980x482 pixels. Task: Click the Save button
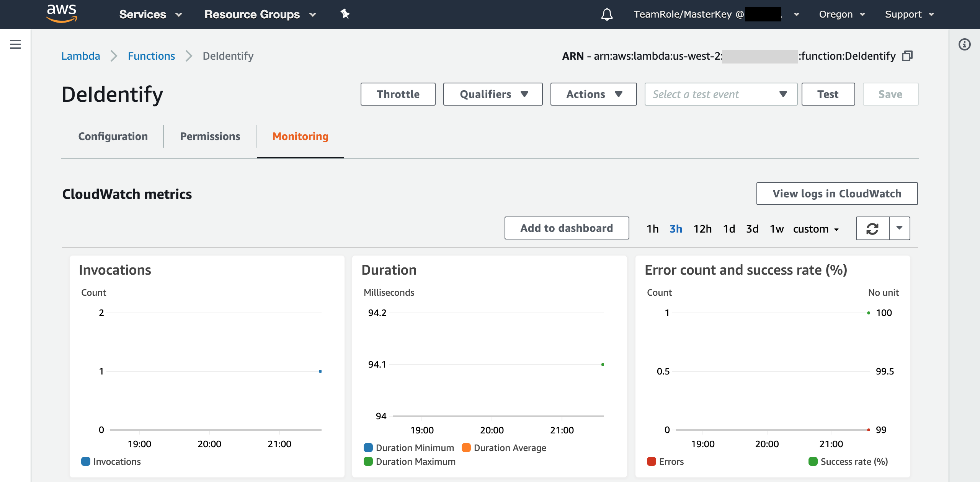[890, 94]
